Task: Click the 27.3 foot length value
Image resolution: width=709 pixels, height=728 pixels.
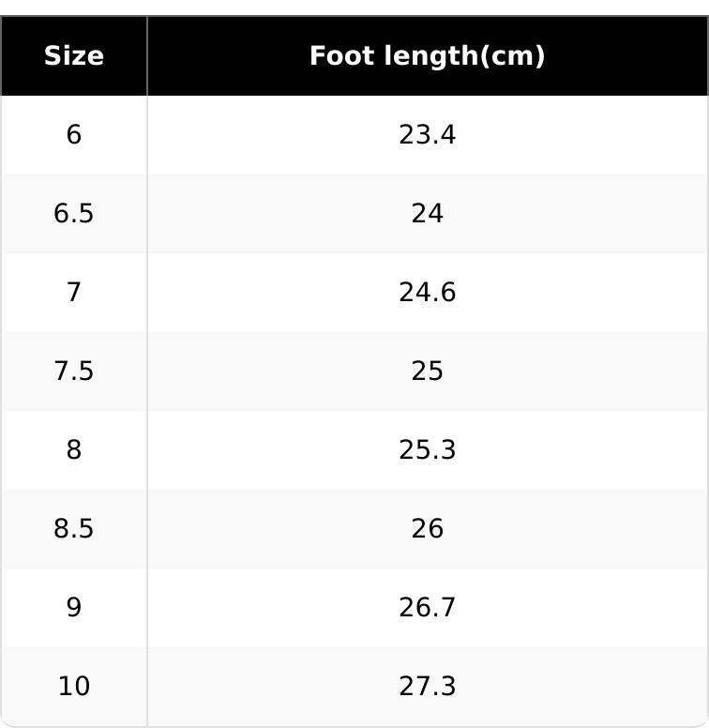Action: (427, 687)
